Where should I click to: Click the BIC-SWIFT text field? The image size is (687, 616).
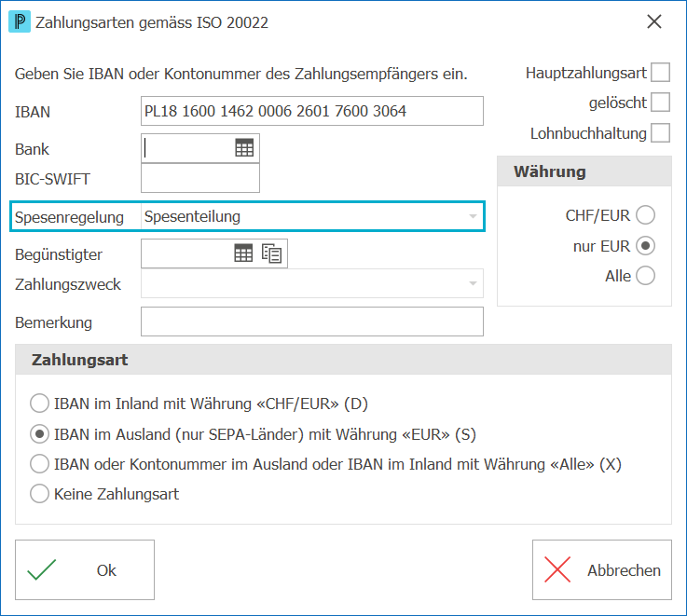coord(200,178)
